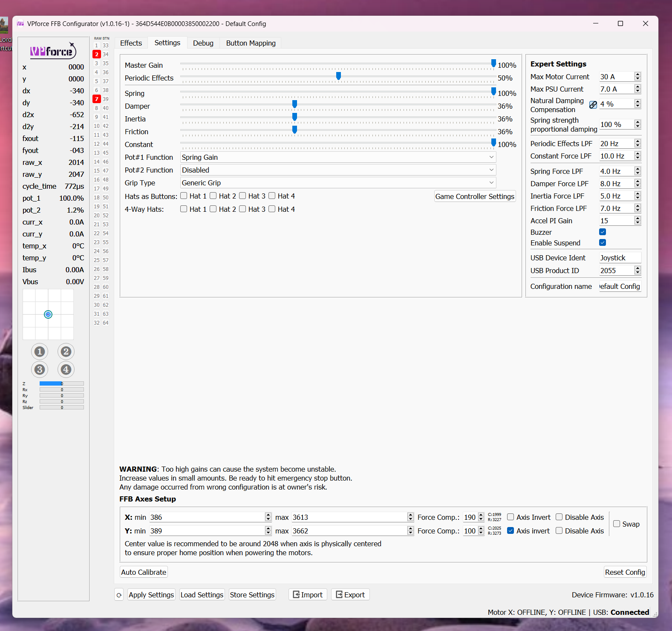Expand the Grip Type dropdown
The image size is (672, 631).
(x=338, y=183)
